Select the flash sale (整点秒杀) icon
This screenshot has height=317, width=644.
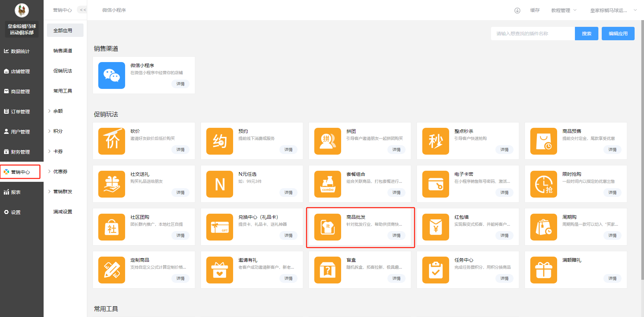click(x=435, y=141)
